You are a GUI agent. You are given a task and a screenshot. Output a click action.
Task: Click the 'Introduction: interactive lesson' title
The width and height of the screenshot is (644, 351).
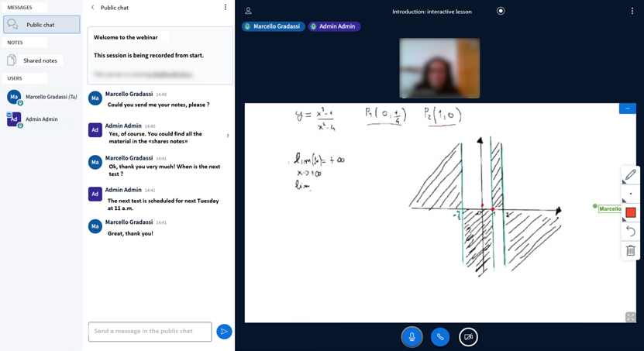click(x=432, y=12)
